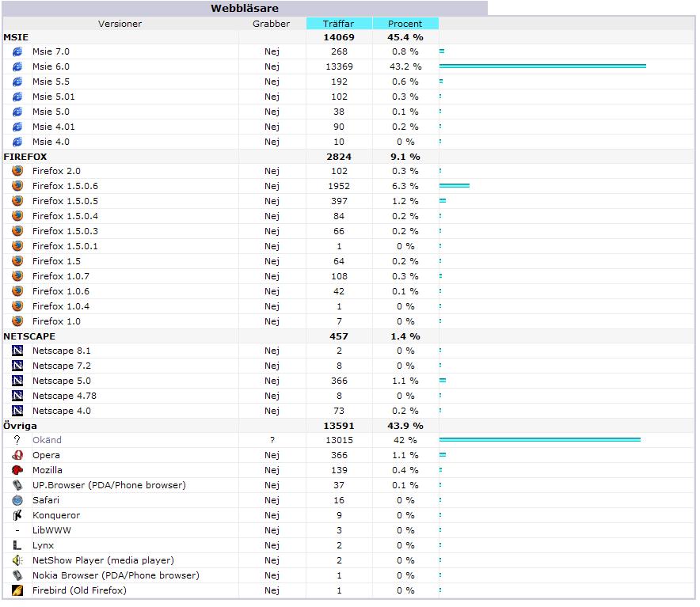Image resolution: width=700 pixels, height=607 pixels.
Task: Click the Firebird flame icon
Action: (x=17, y=590)
